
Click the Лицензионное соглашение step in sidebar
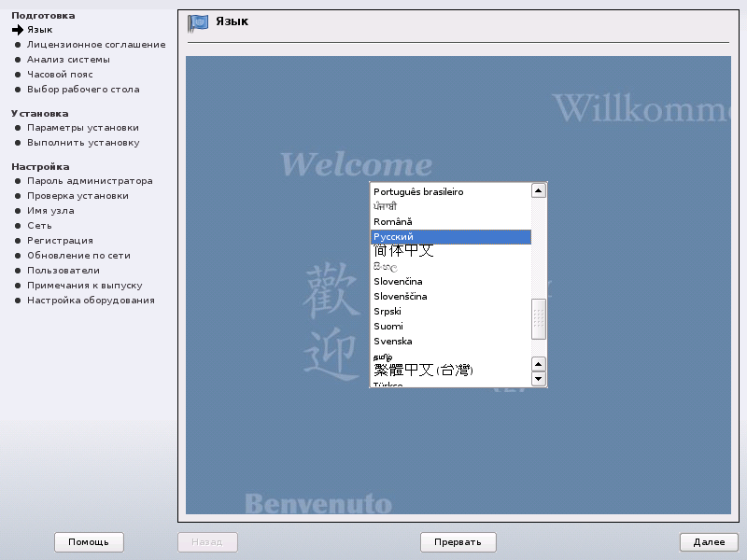coord(96,45)
